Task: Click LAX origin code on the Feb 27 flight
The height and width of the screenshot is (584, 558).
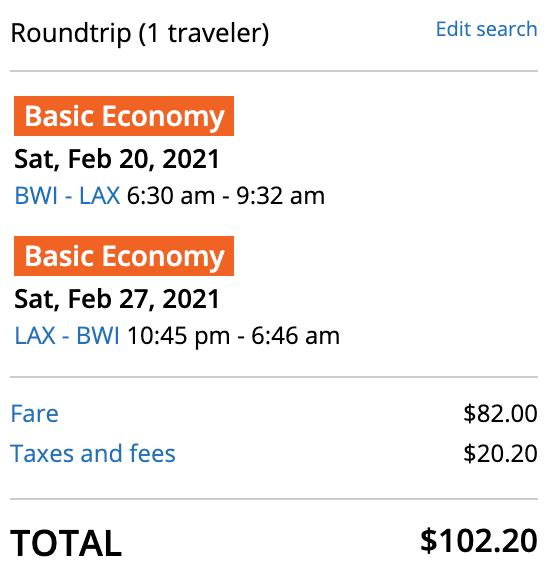Action: (35, 335)
